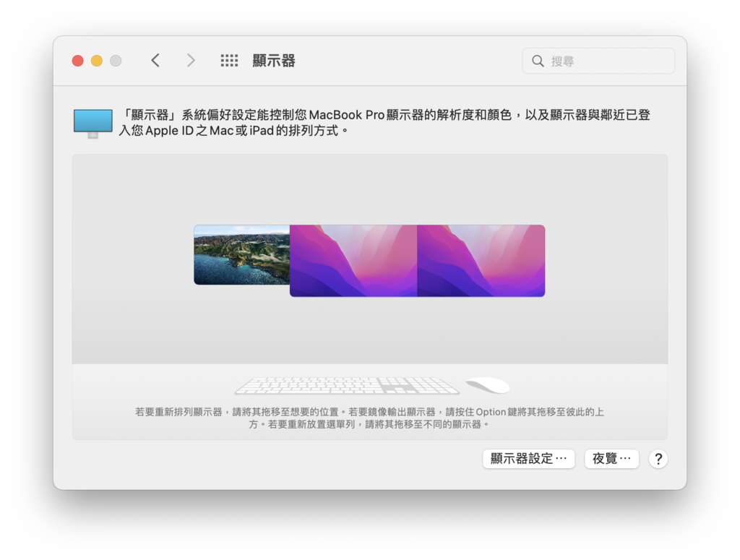Image resolution: width=740 pixels, height=560 pixels.
Task: Click the back navigation arrow
Action: pyautogui.click(x=155, y=60)
